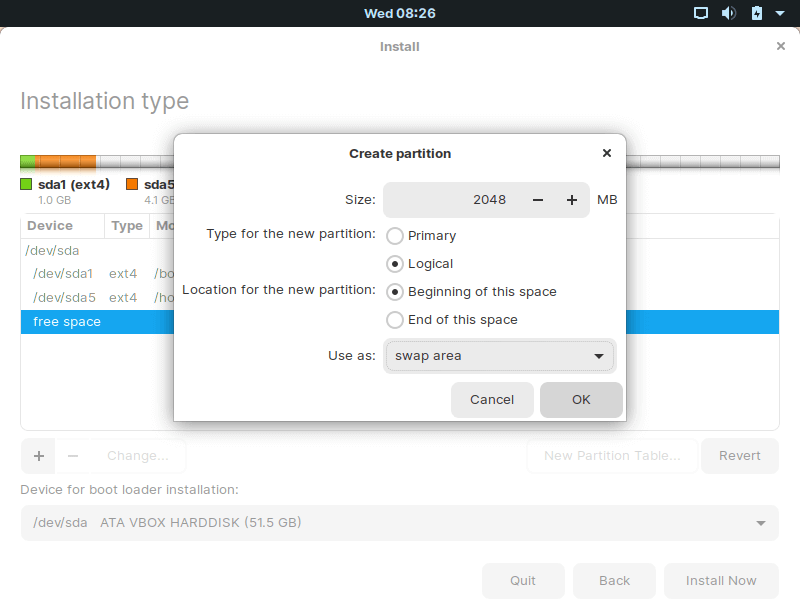Click the green sda1 legend square
This screenshot has width=800, height=600.
(27, 184)
